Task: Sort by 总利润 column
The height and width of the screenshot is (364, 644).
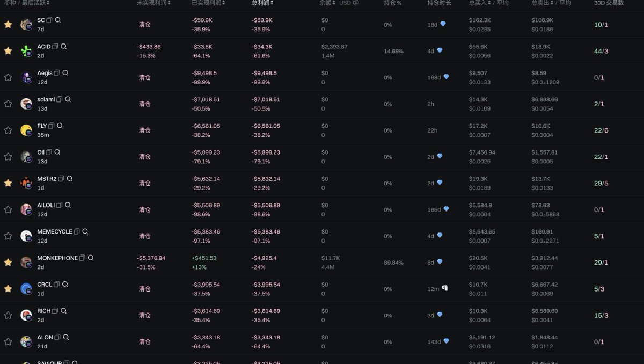Action: (x=263, y=3)
